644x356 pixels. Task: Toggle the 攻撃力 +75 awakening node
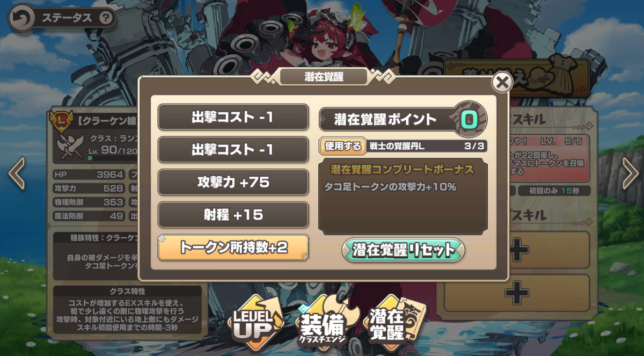point(233,183)
